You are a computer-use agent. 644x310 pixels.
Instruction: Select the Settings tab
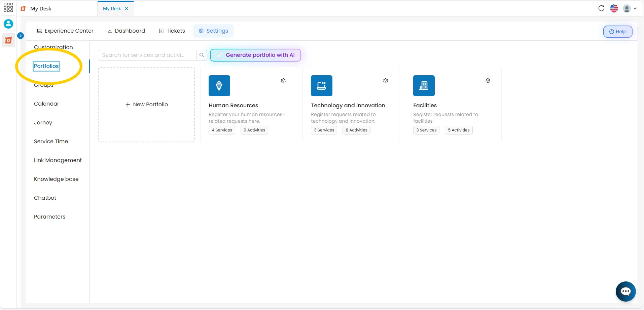pos(213,31)
